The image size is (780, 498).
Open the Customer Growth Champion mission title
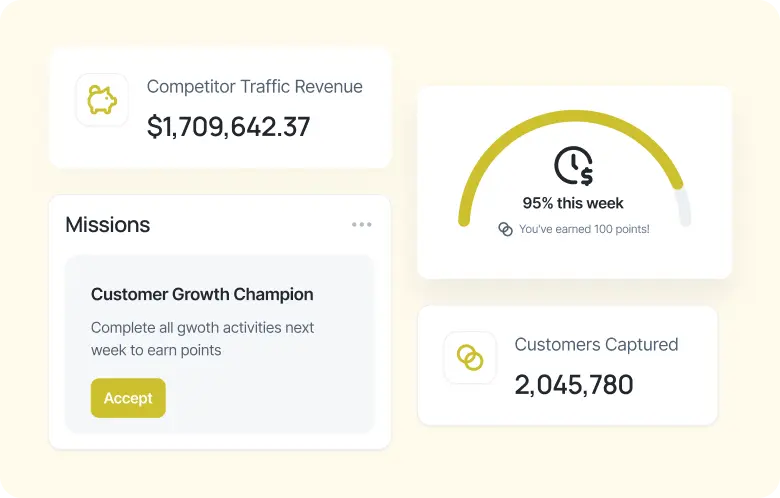pos(202,294)
